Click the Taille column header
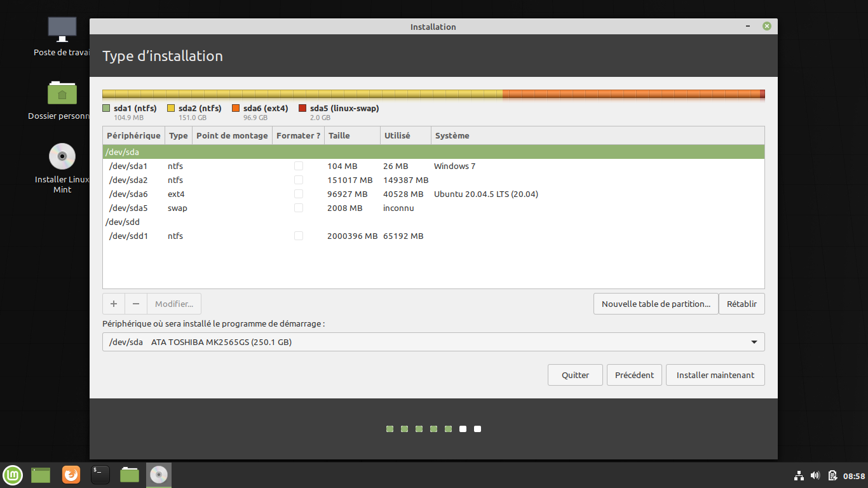This screenshot has width=868, height=488. coord(339,135)
